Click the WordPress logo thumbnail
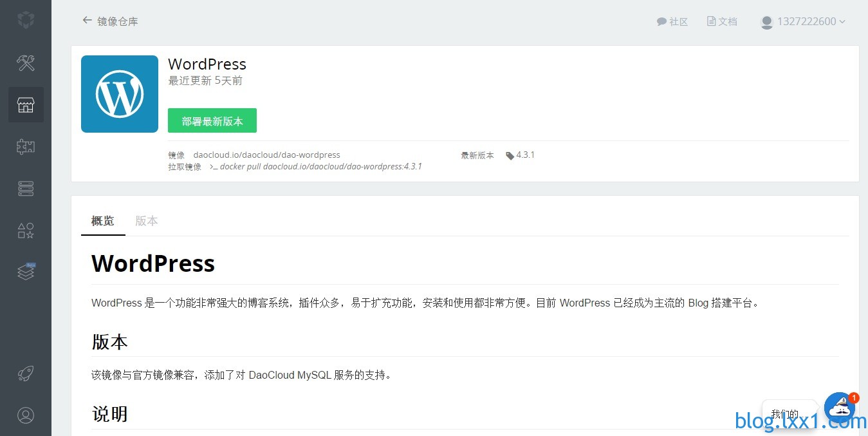 tap(120, 94)
